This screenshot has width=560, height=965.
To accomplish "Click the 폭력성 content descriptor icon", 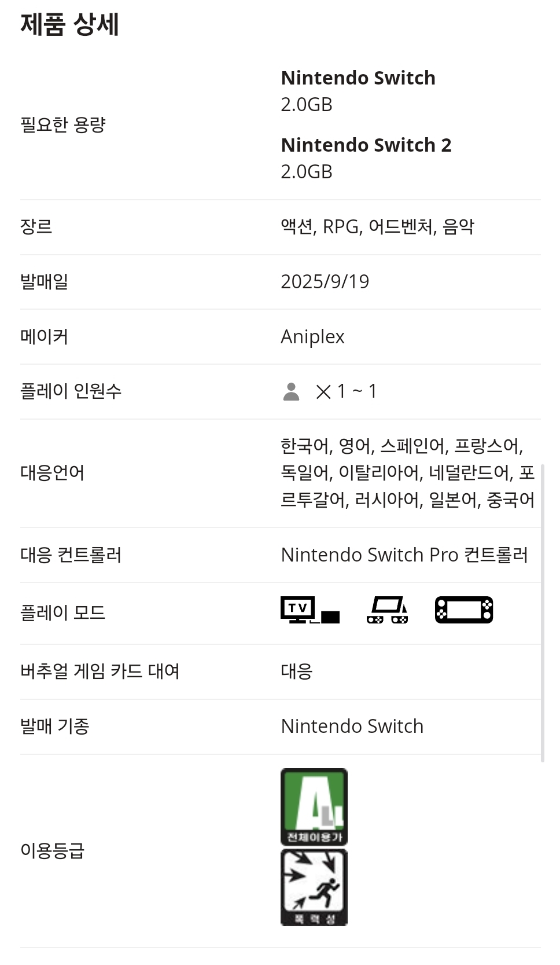I will pos(314,887).
